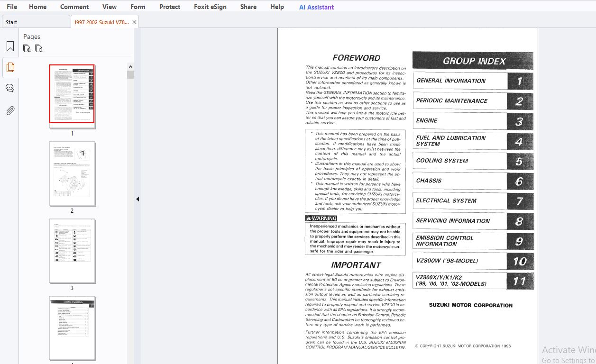Select page 3 thumbnail
This screenshot has height=364, width=596.
72,251
